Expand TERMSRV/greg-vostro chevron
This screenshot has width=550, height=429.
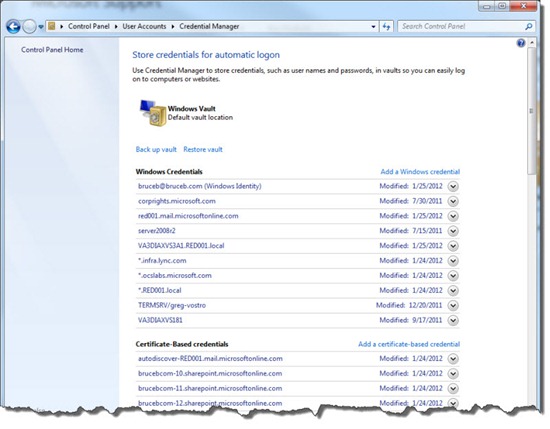[x=453, y=306]
